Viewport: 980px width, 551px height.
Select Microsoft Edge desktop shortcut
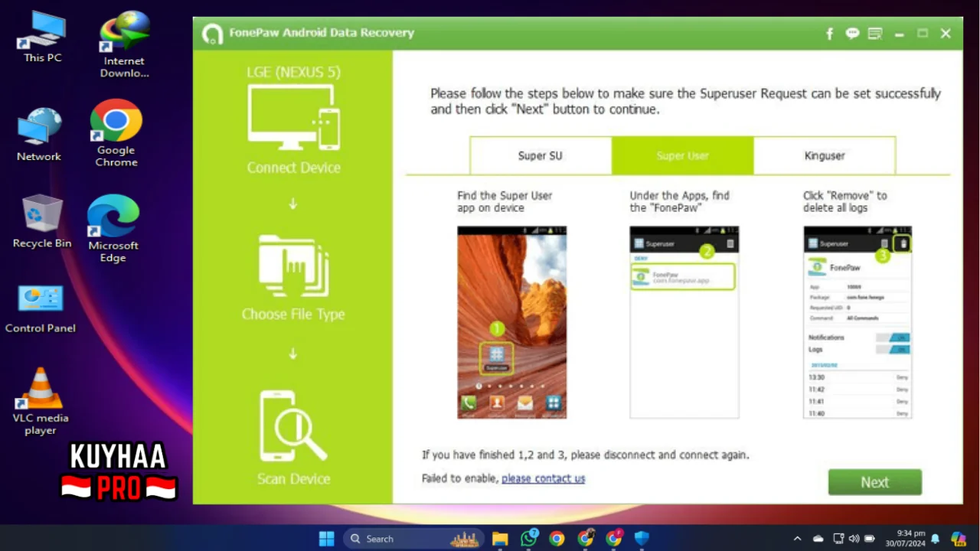[113, 228]
